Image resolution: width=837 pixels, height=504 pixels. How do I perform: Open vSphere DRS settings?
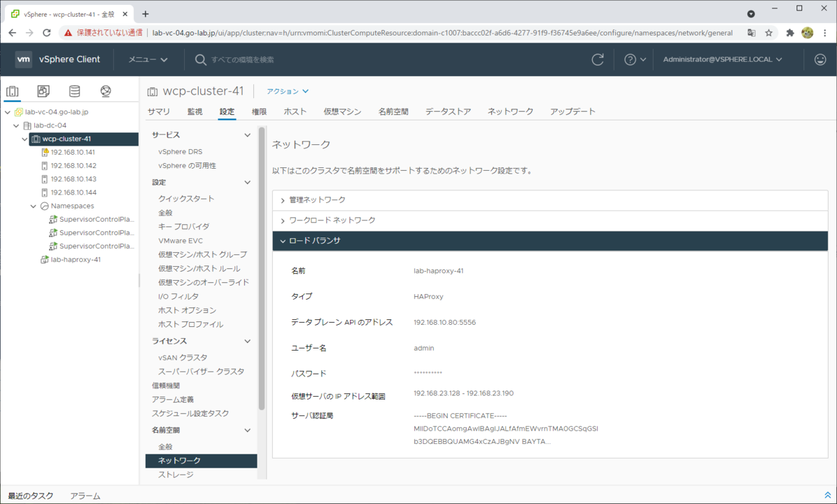(180, 151)
